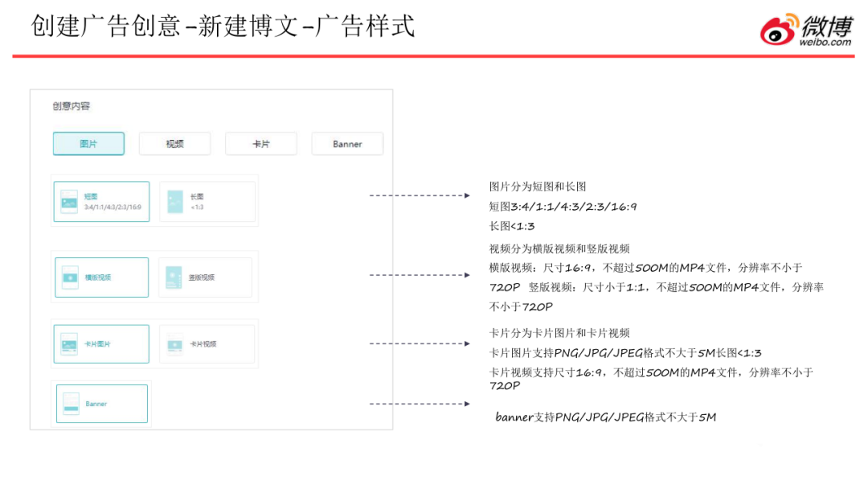Click the 长图 tall image icon

[x=175, y=201]
